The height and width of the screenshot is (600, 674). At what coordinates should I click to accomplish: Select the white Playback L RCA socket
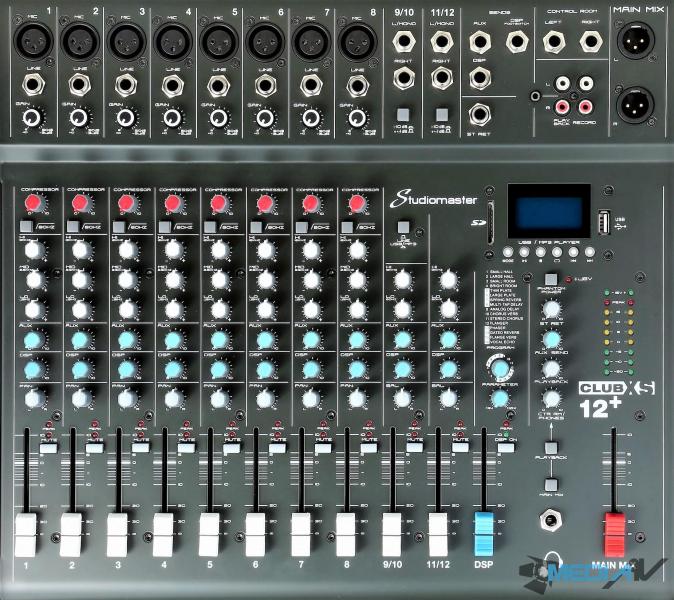(563, 83)
